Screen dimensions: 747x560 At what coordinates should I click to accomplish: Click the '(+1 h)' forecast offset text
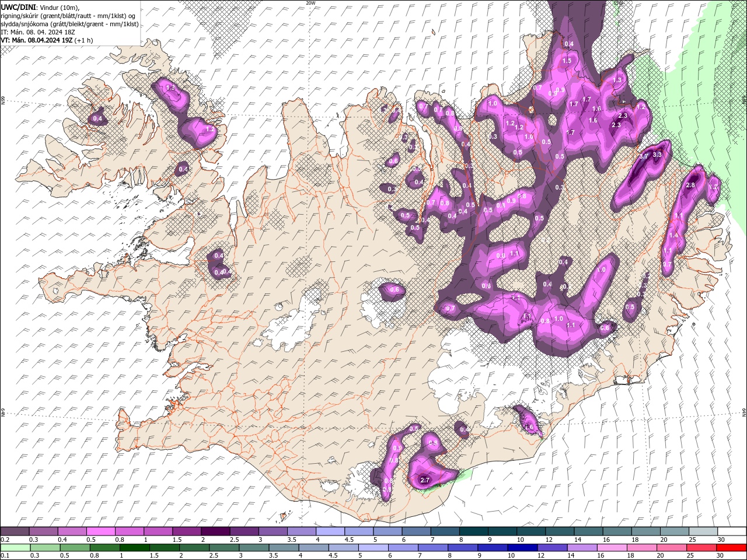click(83, 40)
